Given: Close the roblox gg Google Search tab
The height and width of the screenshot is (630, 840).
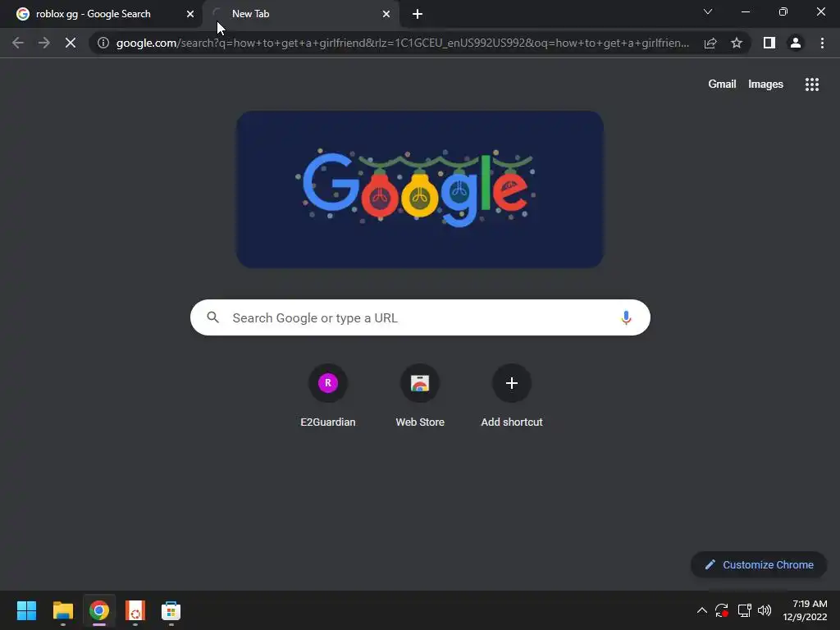Looking at the screenshot, I should pos(190,14).
